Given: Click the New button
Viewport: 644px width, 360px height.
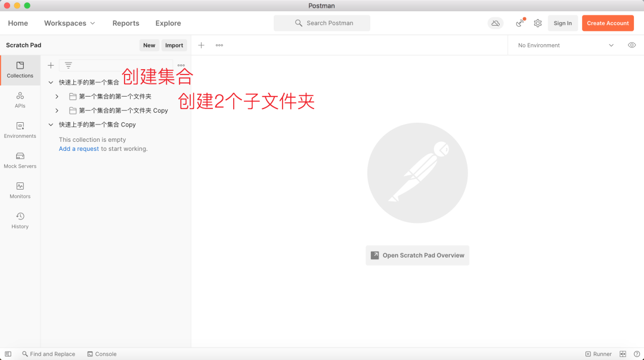Looking at the screenshot, I should click(149, 45).
